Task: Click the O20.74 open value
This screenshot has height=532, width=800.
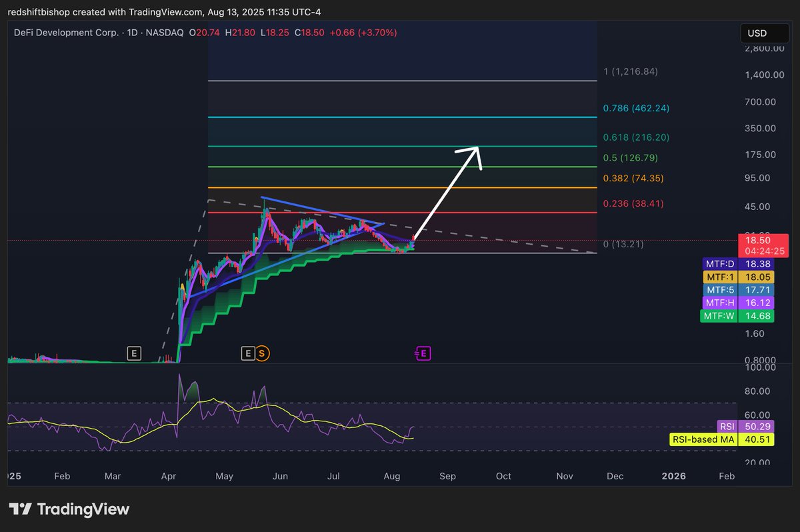Action: click(x=205, y=32)
